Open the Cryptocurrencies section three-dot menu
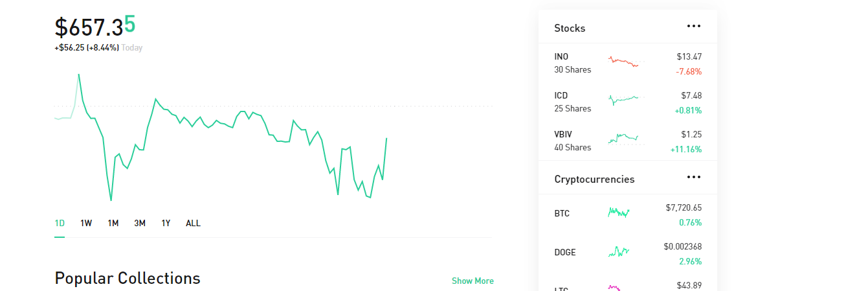Image resolution: width=868 pixels, height=291 pixels. (x=694, y=177)
